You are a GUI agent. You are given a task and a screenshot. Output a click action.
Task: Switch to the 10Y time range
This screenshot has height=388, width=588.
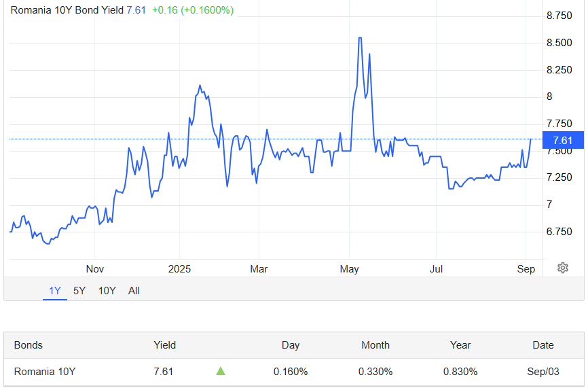pos(107,290)
